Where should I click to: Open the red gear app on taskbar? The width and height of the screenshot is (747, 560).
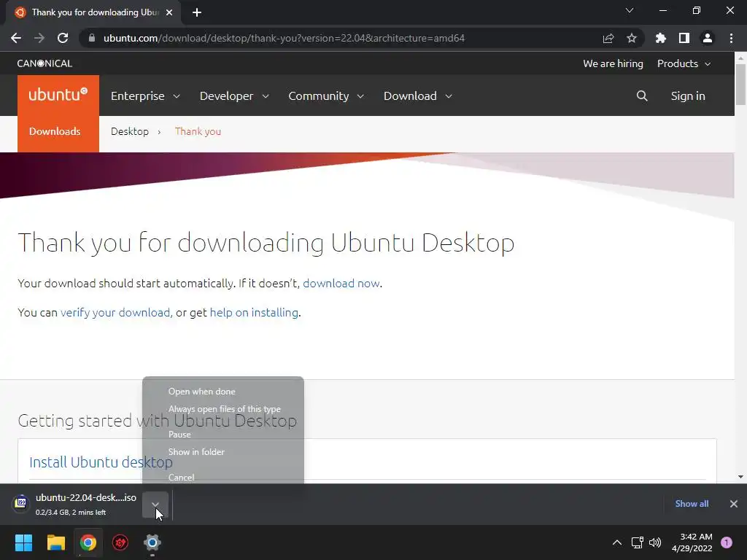point(120,542)
